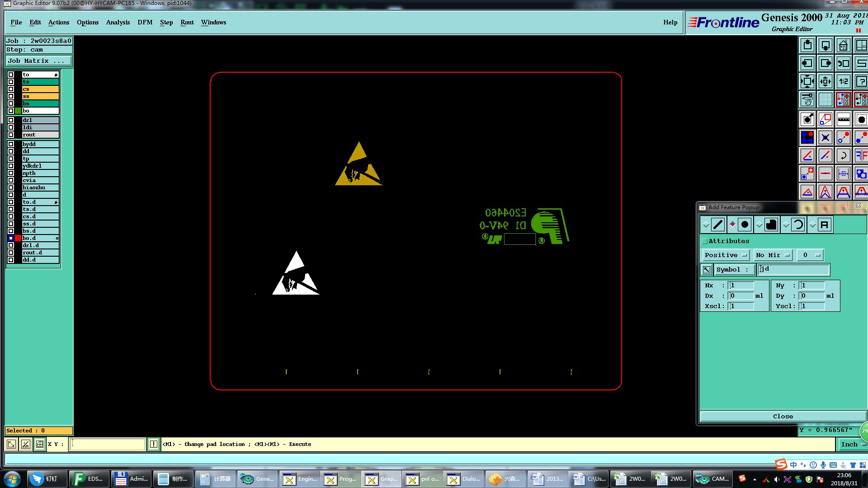The height and width of the screenshot is (488, 868).
Task: Enable the Attributes checkbox
Action: click(x=704, y=241)
